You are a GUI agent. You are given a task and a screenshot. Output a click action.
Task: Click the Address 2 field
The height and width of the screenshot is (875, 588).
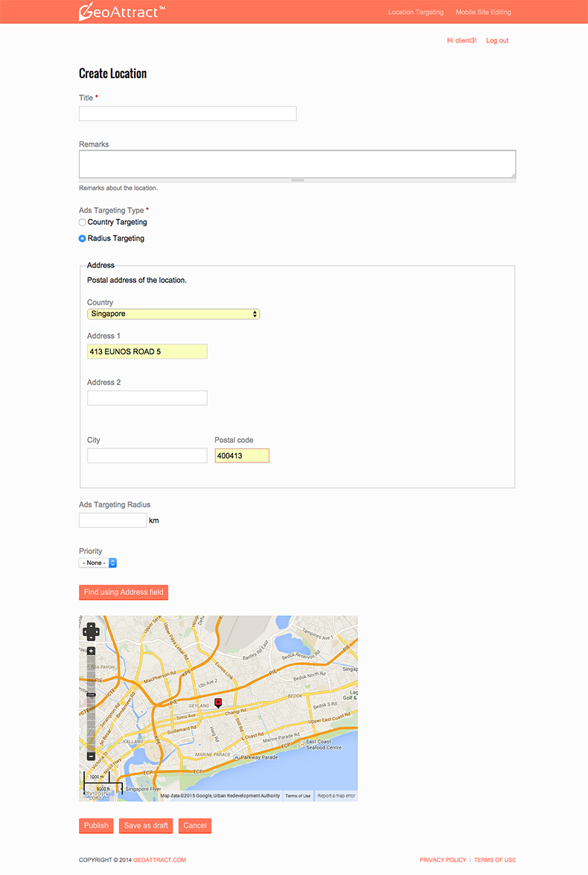147,398
